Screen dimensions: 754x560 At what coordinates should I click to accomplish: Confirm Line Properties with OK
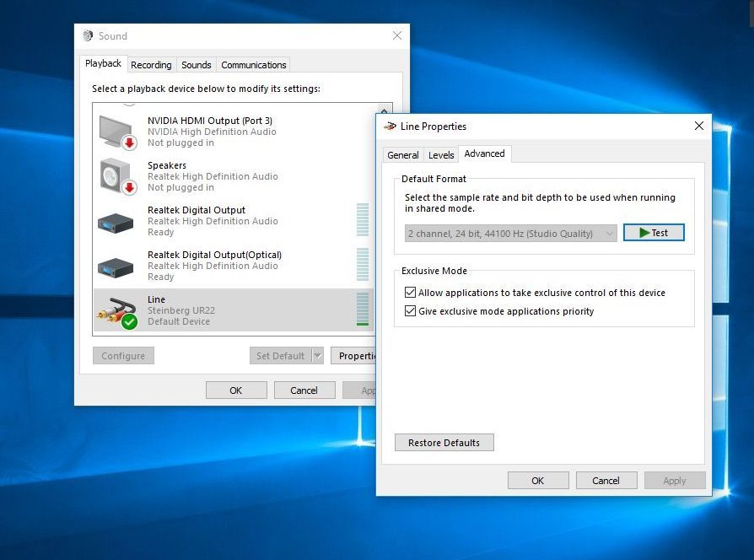click(538, 481)
